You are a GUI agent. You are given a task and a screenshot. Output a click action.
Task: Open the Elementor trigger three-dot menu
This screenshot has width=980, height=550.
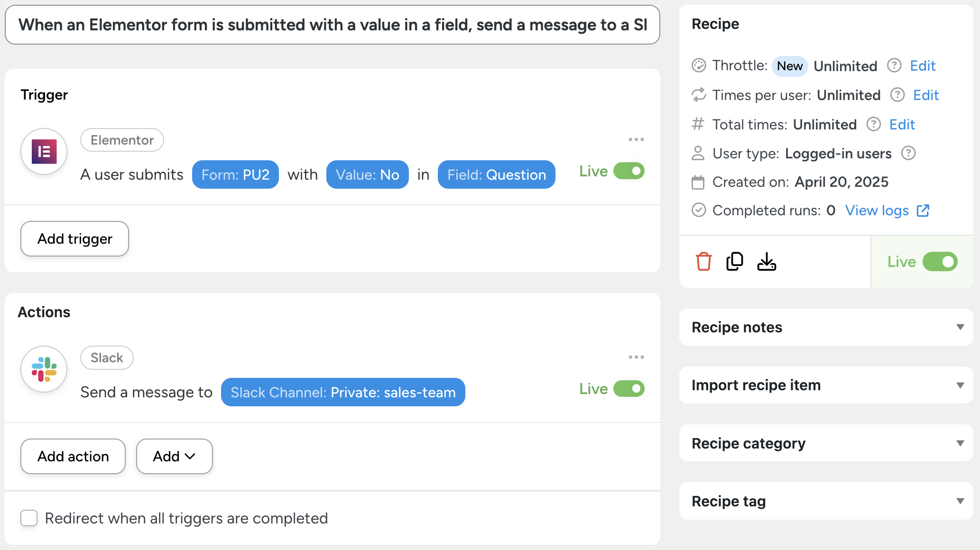(636, 139)
